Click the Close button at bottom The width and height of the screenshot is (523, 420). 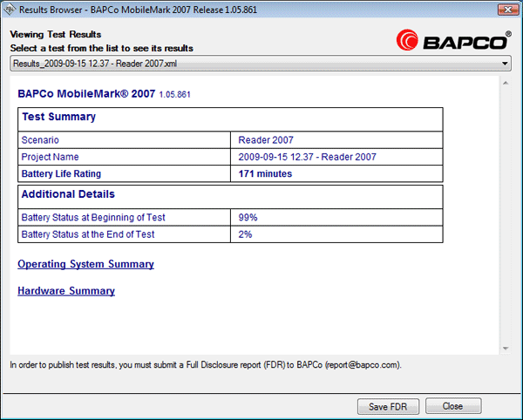453,406
